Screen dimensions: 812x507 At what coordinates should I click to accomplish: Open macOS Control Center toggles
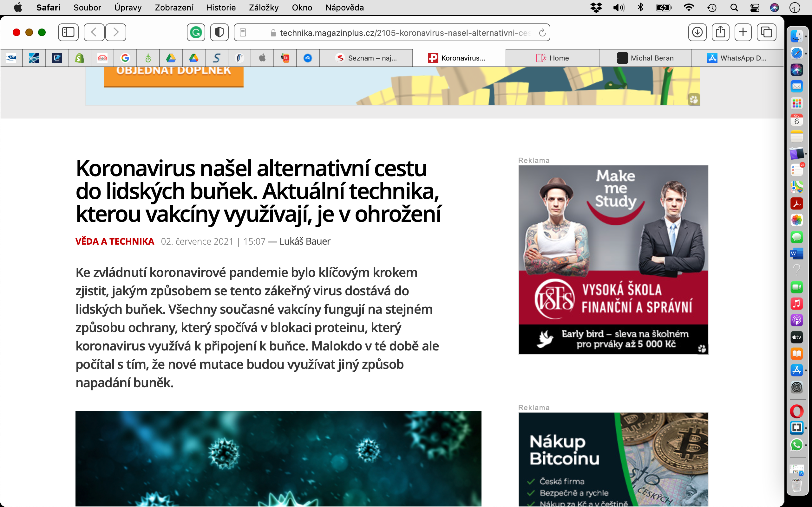coord(755,7)
